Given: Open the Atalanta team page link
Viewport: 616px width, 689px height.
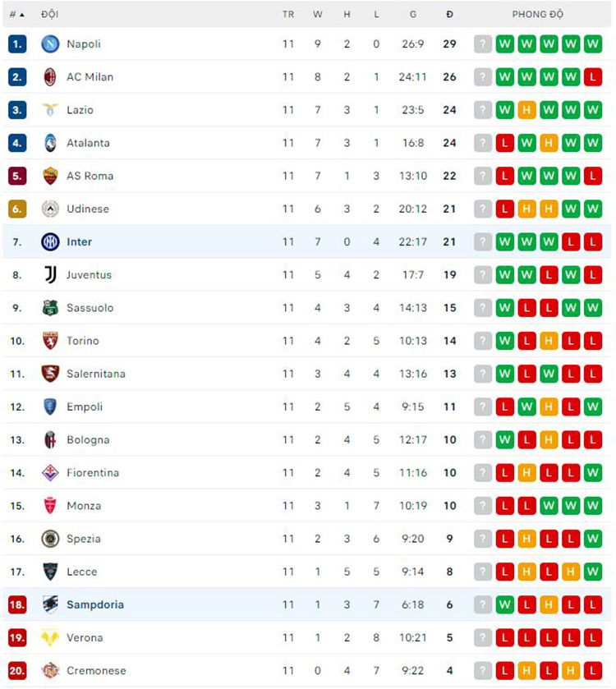Looking at the screenshot, I should click(x=88, y=143).
